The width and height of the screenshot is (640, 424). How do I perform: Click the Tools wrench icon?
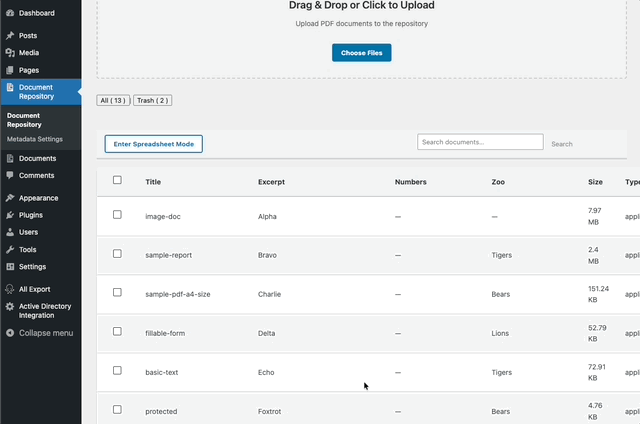click(10, 249)
